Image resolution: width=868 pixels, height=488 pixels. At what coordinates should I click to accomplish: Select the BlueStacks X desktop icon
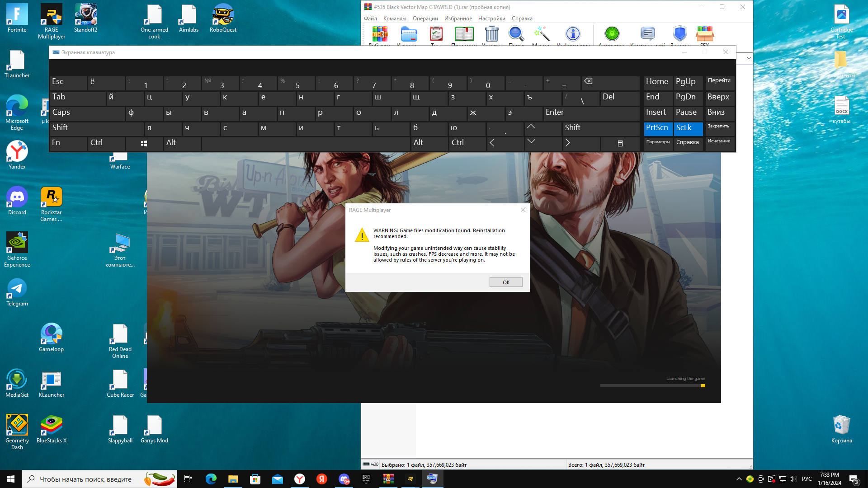tap(52, 429)
